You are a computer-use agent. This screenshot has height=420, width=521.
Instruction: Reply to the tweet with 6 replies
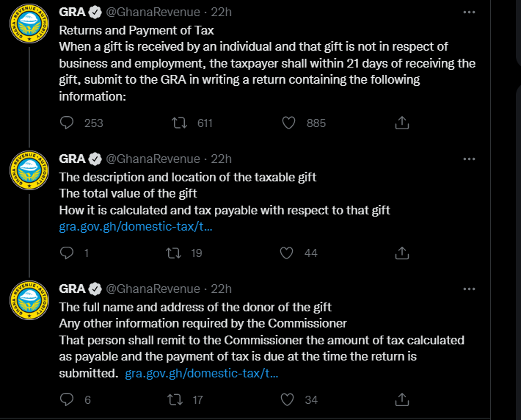(x=67, y=399)
